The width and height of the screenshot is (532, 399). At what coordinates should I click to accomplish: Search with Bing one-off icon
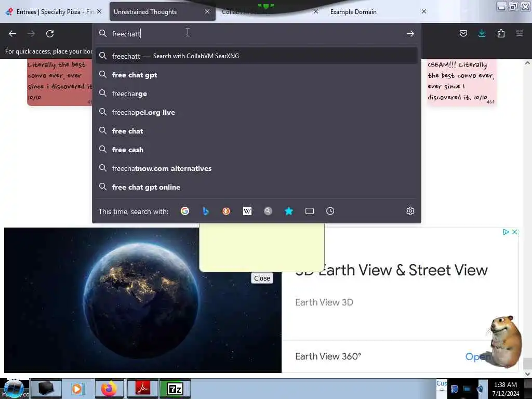[206, 211]
